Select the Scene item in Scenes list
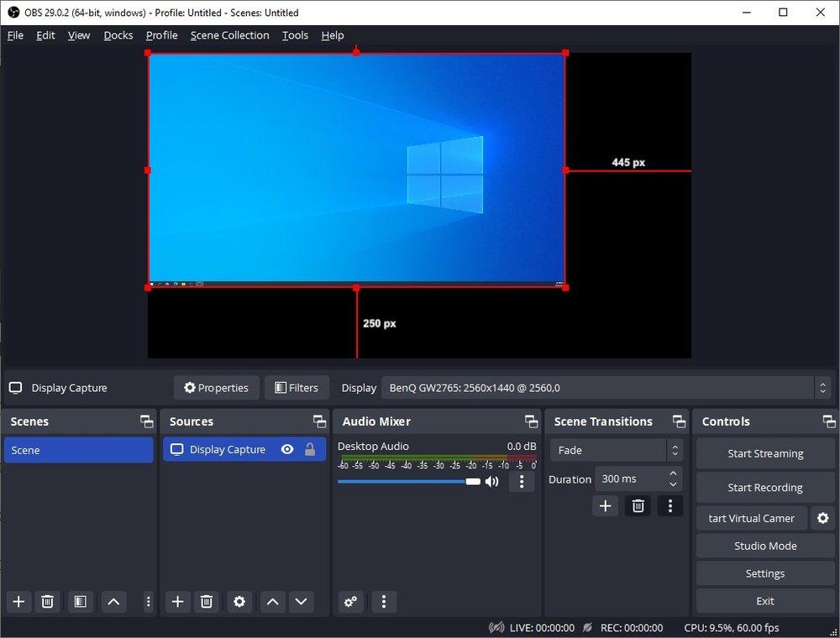 click(x=78, y=450)
